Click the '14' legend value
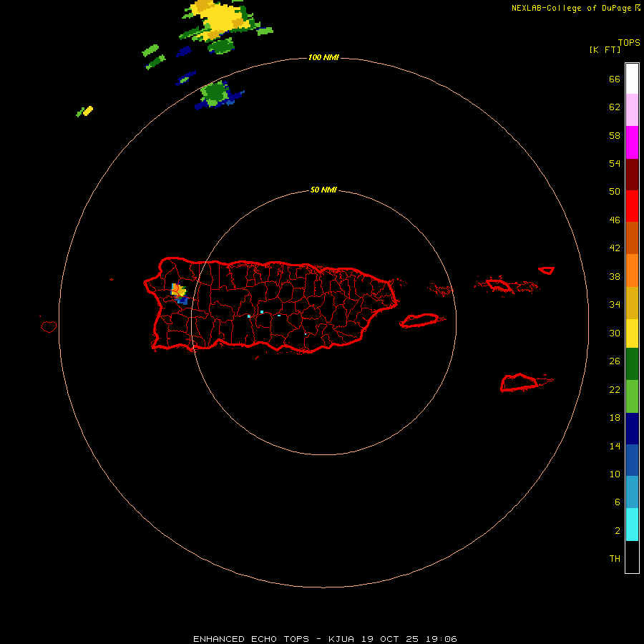Image resolution: width=644 pixels, height=644 pixels. pos(615,446)
